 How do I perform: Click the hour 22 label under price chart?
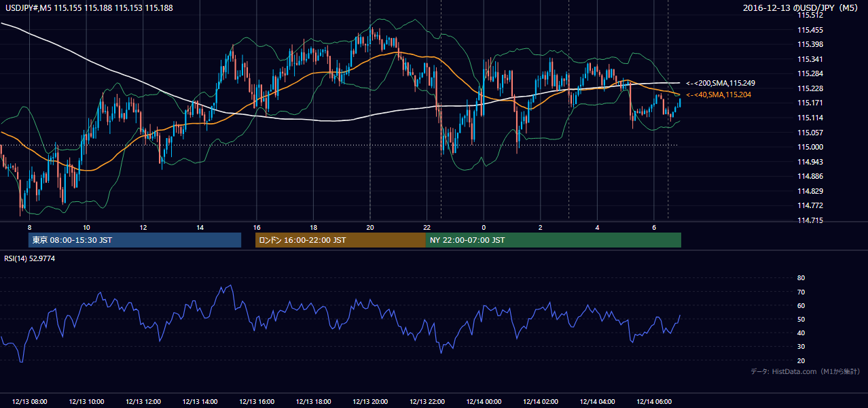tap(427, 227)
